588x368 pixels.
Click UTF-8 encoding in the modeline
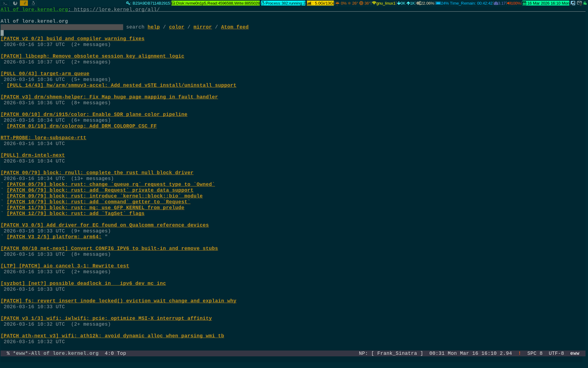556,353
